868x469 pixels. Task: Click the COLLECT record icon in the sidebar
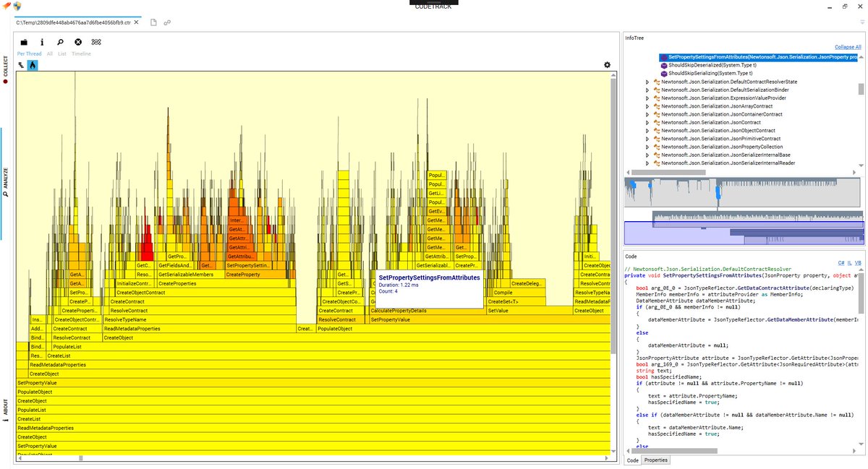5,83
